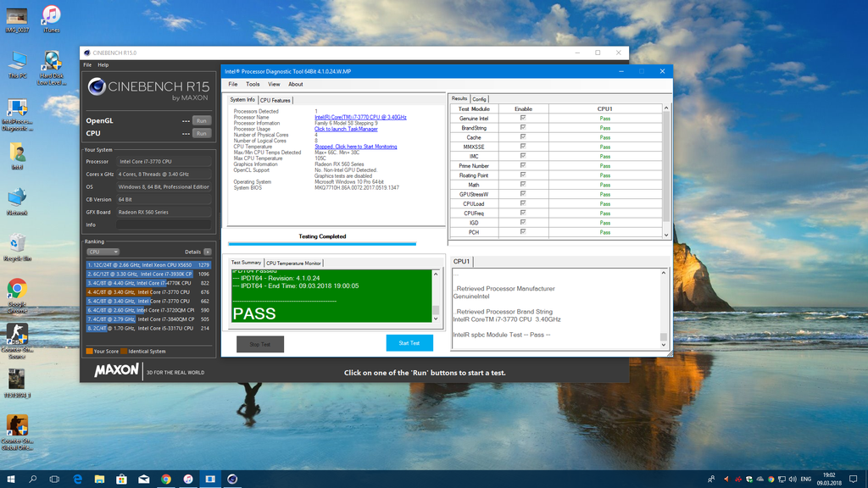Viewport: 868px width, 488px height.
Task: Toggle the MMXSSE test checkbox
Action: coord(522,147)
